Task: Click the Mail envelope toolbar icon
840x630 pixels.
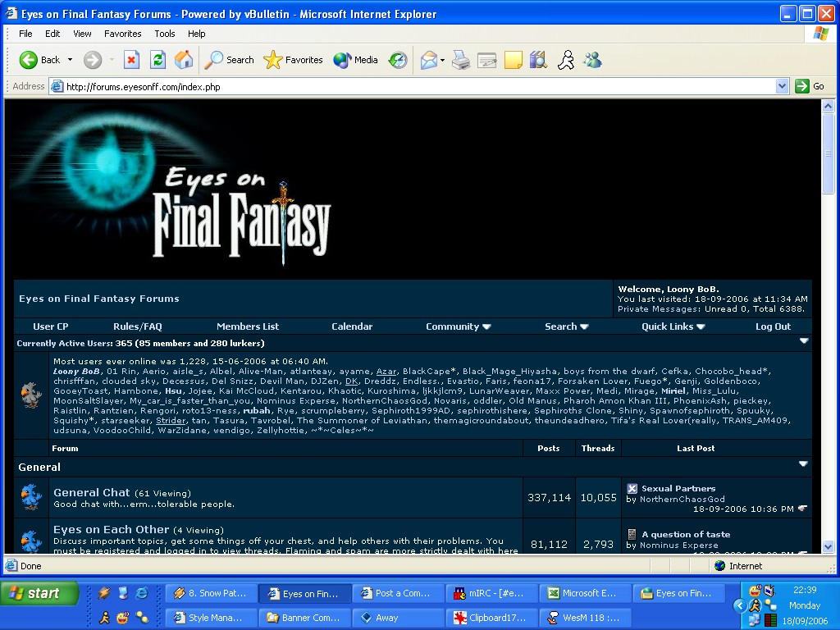Action: click(429, 60)
